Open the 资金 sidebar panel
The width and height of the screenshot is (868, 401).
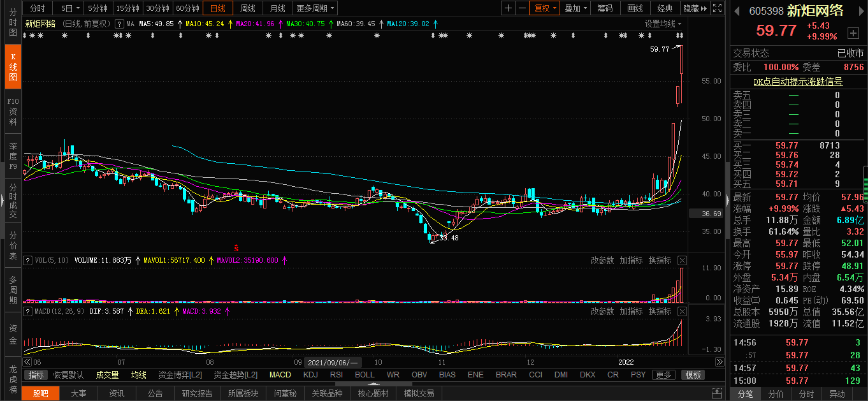(x=13, y=334)
